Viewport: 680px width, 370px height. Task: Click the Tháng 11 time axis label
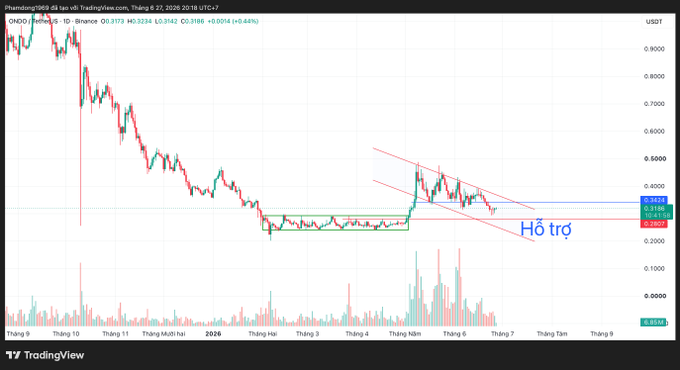[115, 334]
